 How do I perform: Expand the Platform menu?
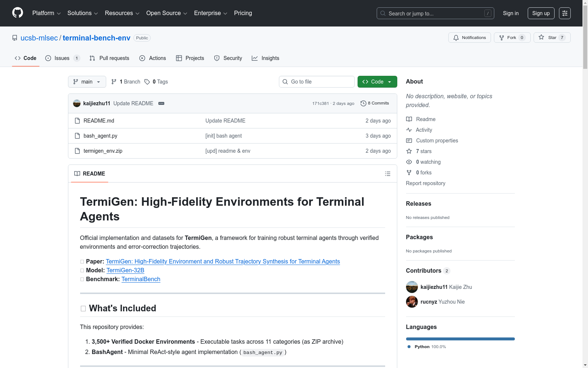[x=46, y=13]
